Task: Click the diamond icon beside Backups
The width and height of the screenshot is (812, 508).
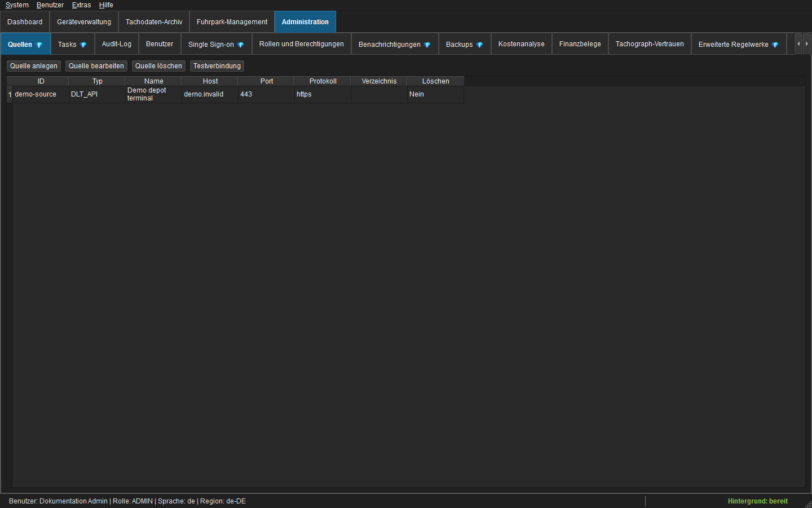Action: click(x=480, y=45)
